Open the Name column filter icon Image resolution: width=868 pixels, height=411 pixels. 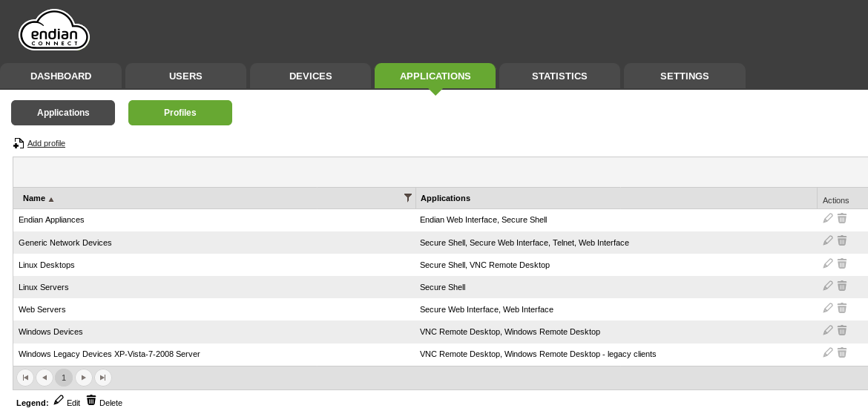click(408, 197)
